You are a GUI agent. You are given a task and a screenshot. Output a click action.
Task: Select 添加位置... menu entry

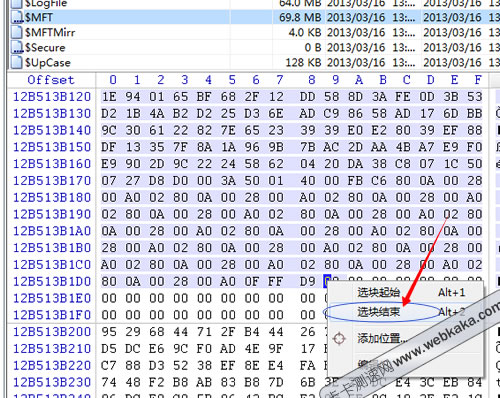pos(382,338)
